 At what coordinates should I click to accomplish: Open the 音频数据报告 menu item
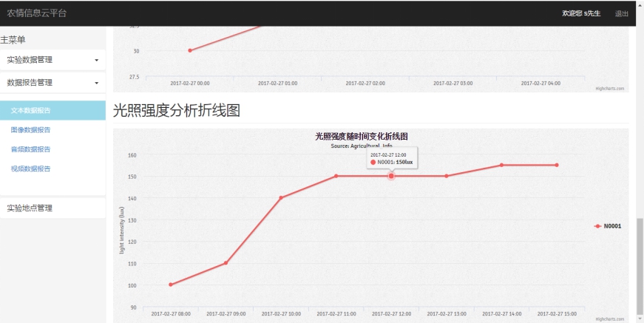click(x=31, y=149)
